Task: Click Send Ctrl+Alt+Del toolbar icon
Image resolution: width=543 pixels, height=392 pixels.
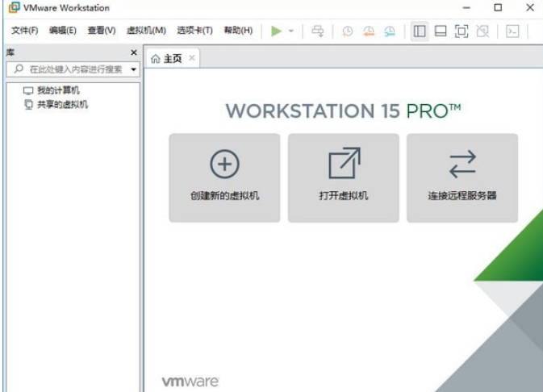Action: pos(318,31)
